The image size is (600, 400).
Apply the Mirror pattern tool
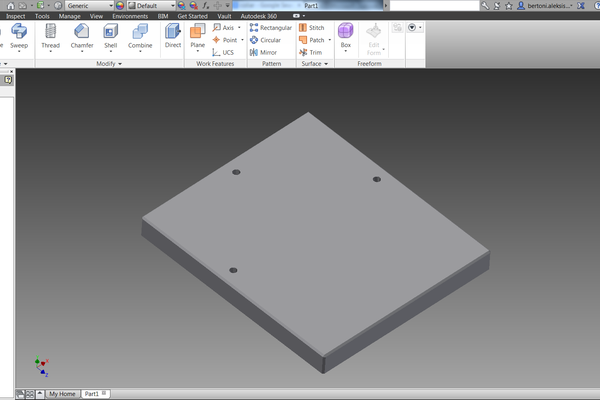coord(263,52)
